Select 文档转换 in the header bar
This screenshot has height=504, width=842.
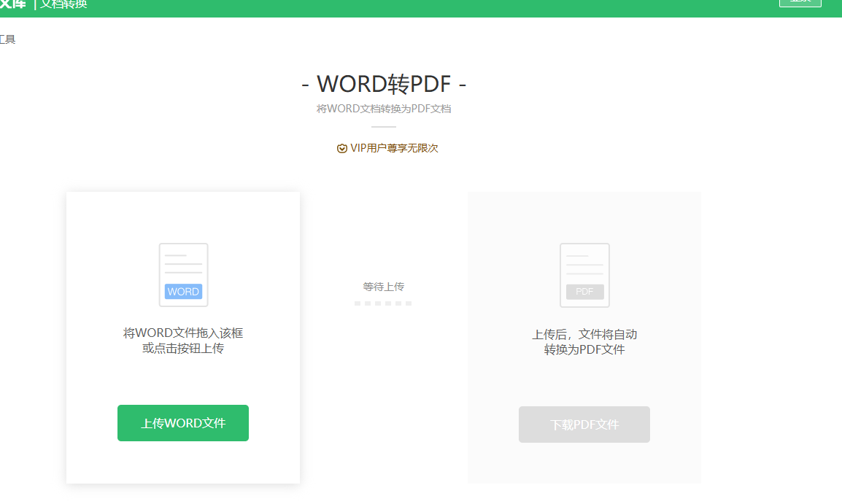pyautogui.click(x=64, y=5)
